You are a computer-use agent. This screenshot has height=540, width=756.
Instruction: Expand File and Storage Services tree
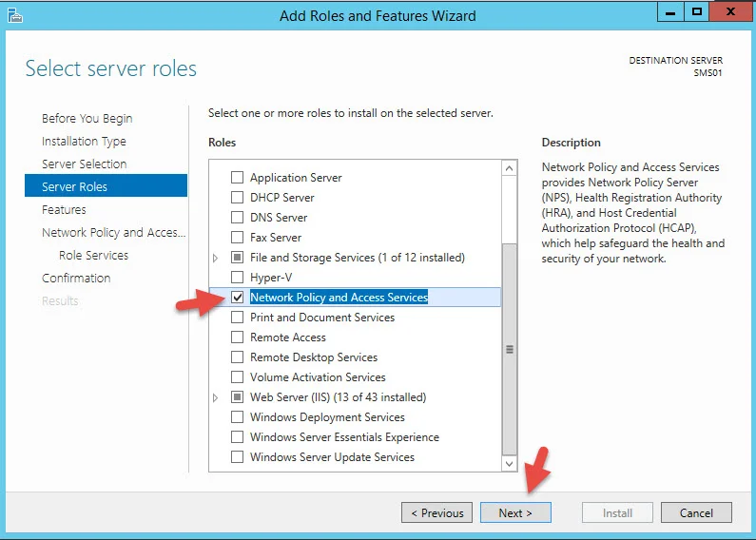(x=216, y=258)
